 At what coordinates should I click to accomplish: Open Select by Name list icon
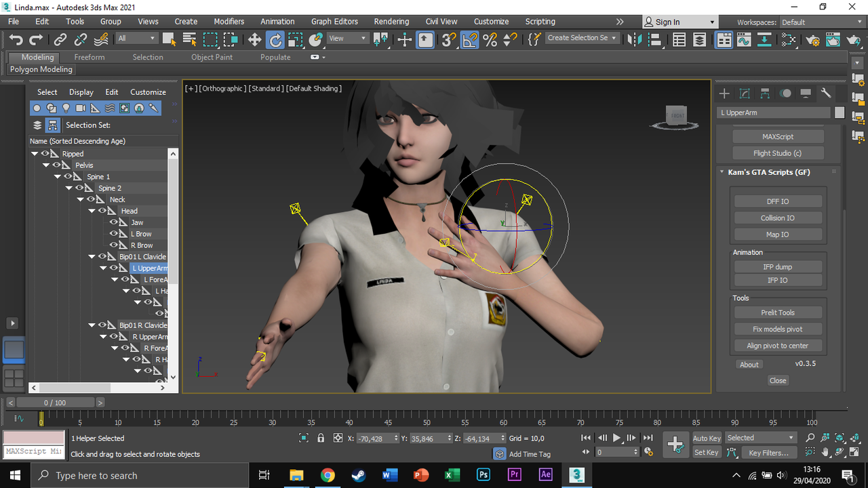point(190,39)
